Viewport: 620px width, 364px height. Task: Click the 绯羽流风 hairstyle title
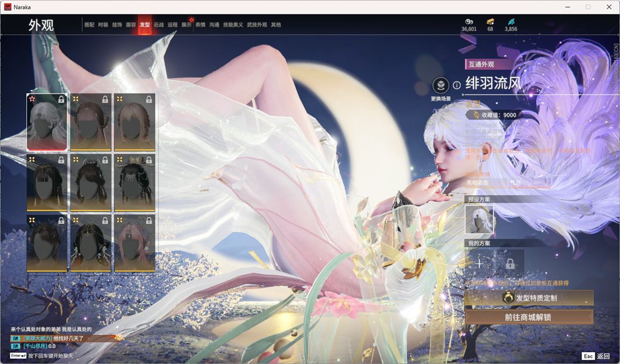[494, 84]
